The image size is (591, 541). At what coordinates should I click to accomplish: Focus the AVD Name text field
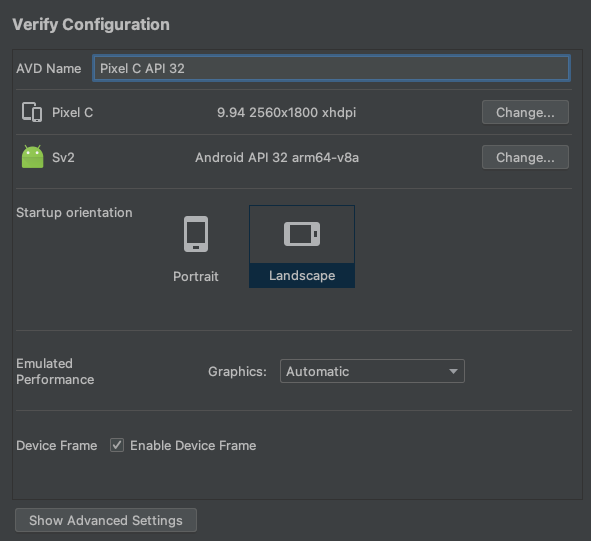pos(331,68)
